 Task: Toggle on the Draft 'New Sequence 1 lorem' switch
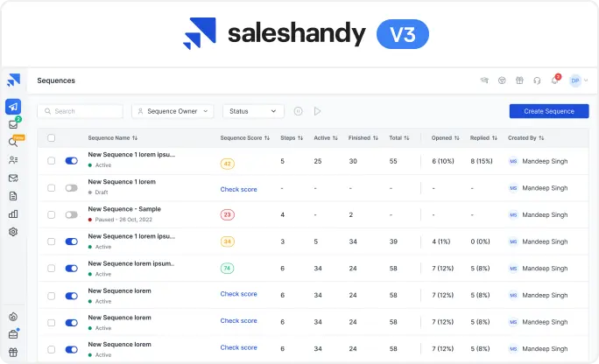point(71,188)
